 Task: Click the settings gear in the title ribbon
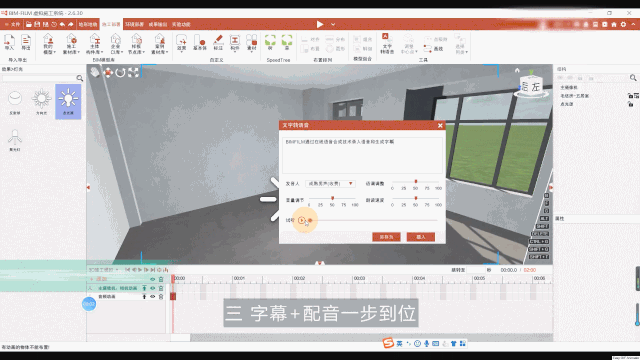click(x=623, y=24)
